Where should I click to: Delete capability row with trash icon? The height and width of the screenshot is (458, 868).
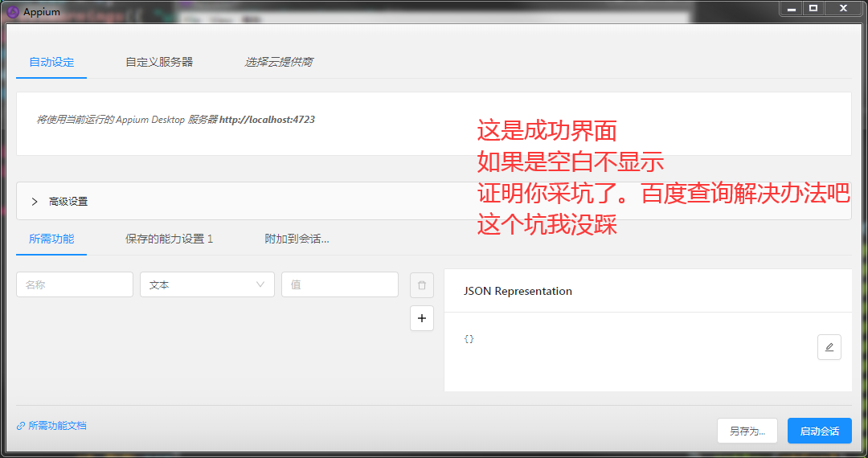point(422,285)
